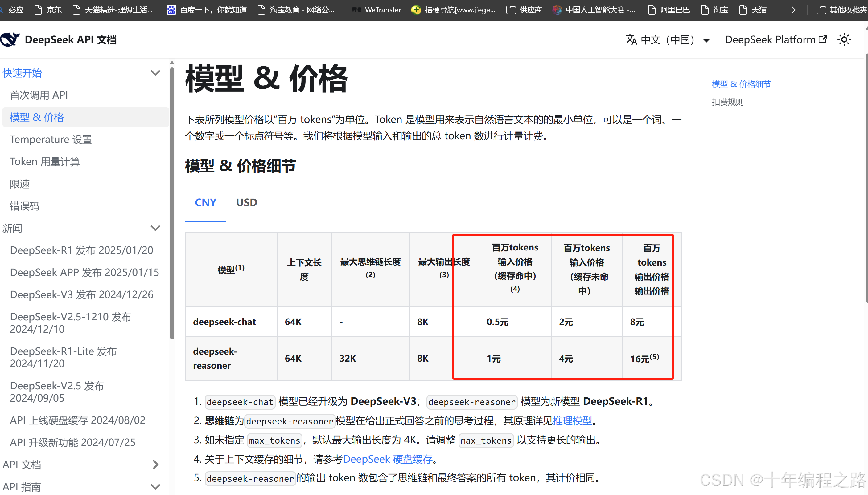Open Token 用量计算 in the sidebar
This screenshot has height=495, width=868.
[x=45, y=161]
